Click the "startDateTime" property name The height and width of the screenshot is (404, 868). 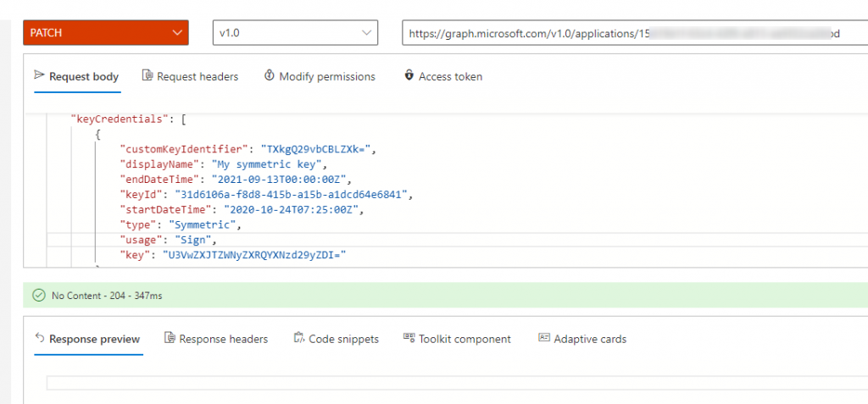[x=167, y=210]
